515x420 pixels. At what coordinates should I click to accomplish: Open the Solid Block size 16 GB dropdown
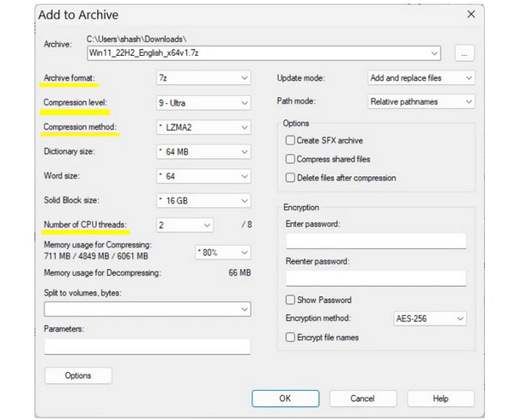click(x=203, y=200)
